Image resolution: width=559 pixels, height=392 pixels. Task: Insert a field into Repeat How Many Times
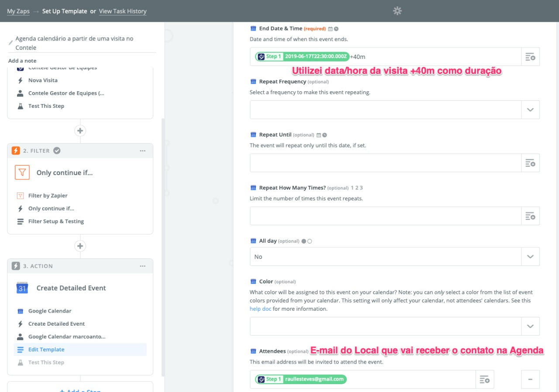(530, 216)
